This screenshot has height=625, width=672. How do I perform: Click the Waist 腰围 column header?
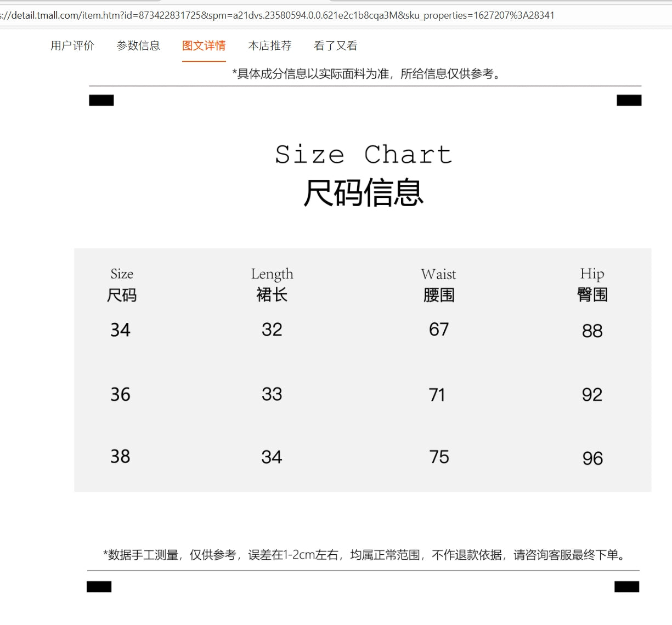pyautogui.click(x=438, y=285)
